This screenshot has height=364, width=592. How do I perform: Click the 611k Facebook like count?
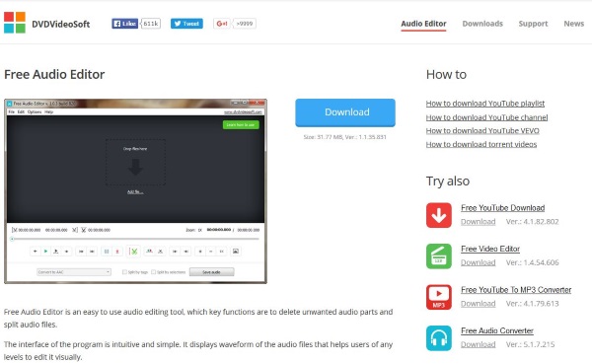click(x=151, y=24)
